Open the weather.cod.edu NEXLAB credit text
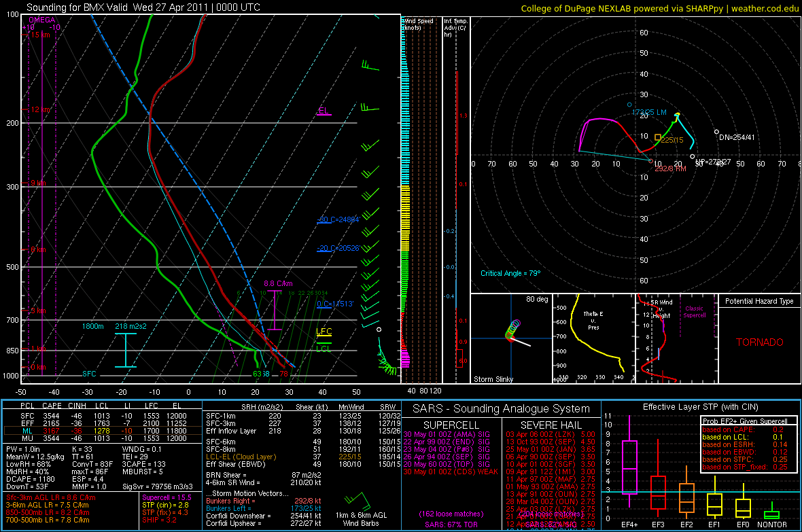This screenshot has height=532, width=802. click(659, 8)
